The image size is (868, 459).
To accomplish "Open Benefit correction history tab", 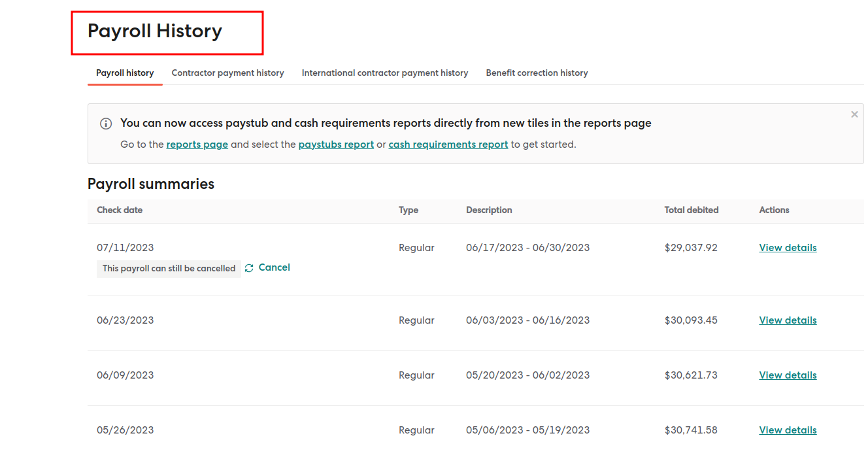I will (537, 73).
